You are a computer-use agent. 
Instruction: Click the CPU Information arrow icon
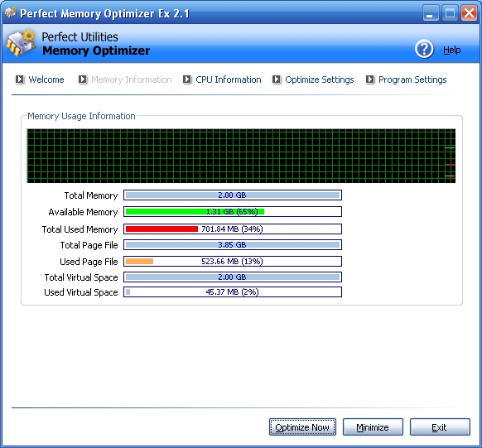coord(187,79)
